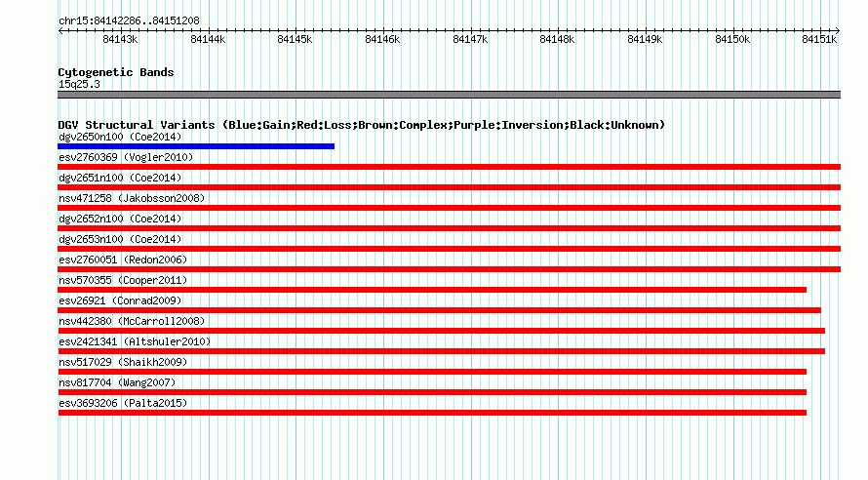The image size is (868, 480).
Task: Open the dgv2653n100 (Coe2014) label
Action: click(120, 239)
